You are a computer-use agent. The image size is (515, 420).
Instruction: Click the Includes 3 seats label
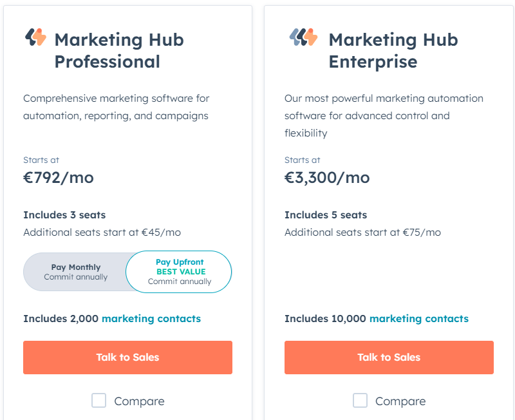pyautogui.click(x=64, y=215)
